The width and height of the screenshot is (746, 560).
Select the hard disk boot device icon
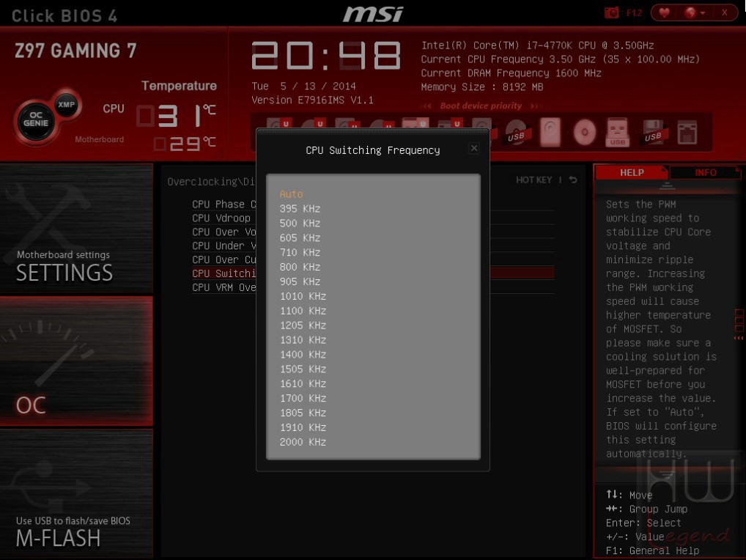pyautogui.click(x=550, y=132)
